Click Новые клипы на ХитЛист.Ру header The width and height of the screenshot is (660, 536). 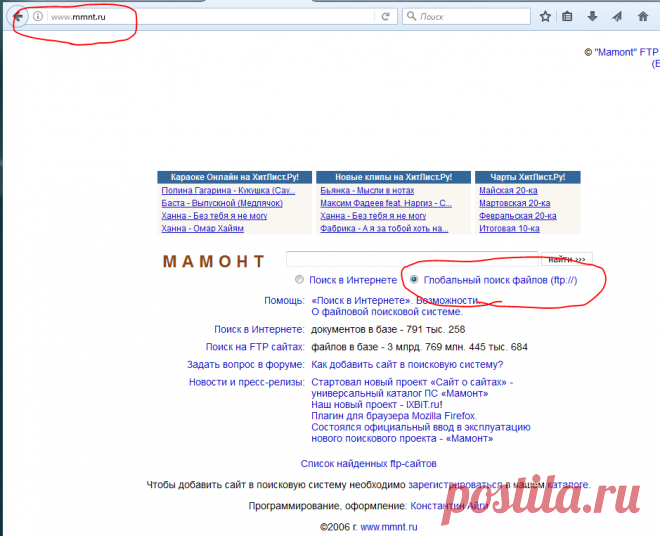pyautogui.click(x=393, y=177)
